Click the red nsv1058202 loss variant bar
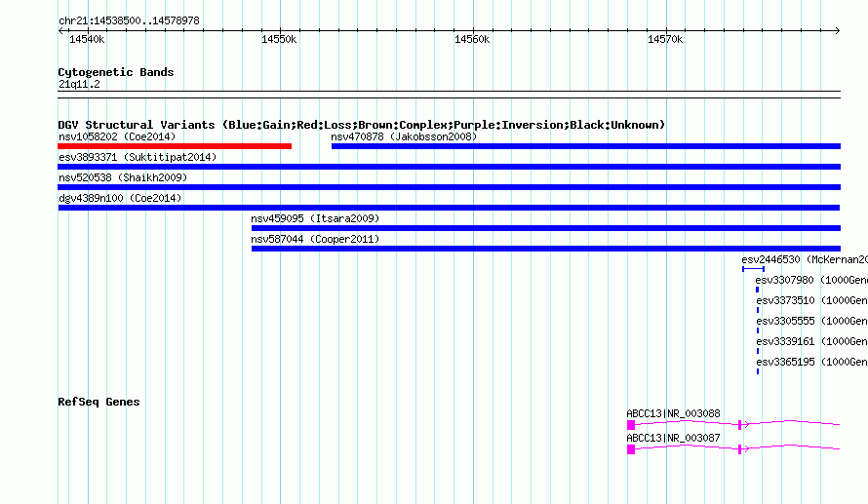Image resolution: width=868 pixels, height=504 pixels. pos(175,146)
